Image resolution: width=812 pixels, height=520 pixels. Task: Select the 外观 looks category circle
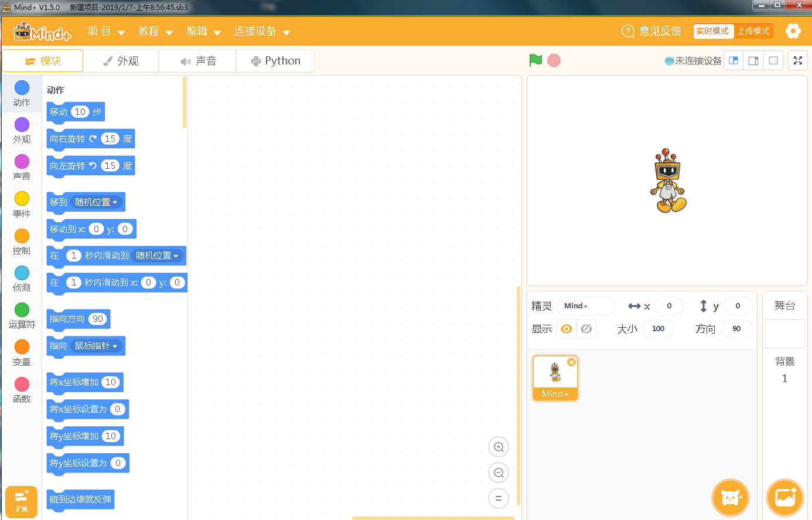(x=22, y=124)
